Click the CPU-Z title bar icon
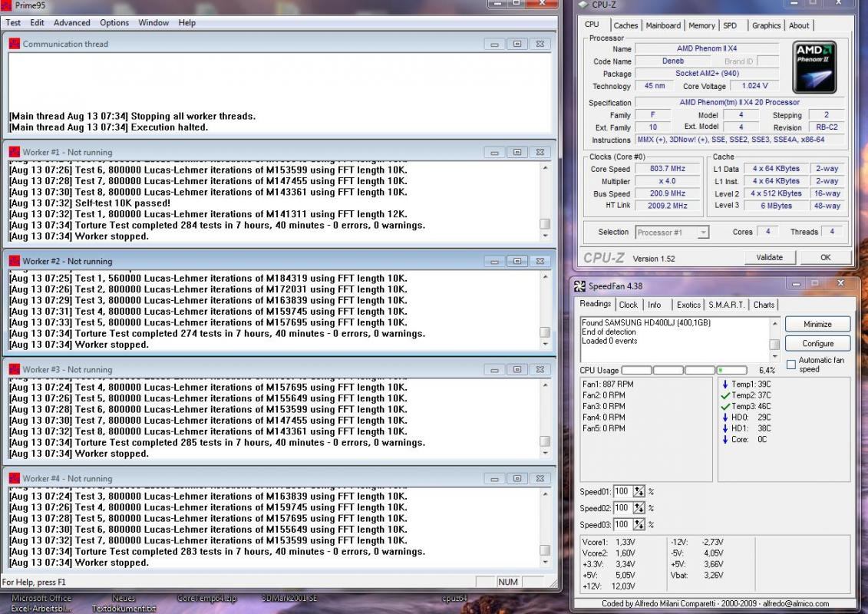The height and width of the screenshot is (614, 868). 583,5
